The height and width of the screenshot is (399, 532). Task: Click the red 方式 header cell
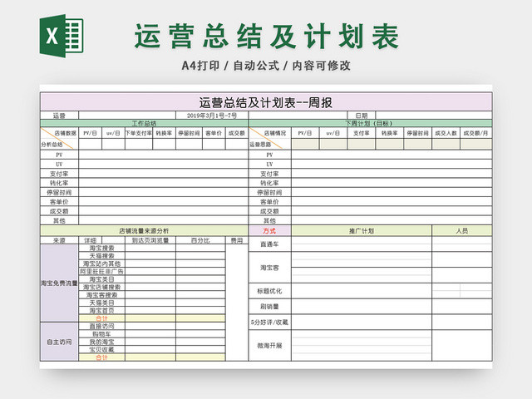pos(270,231)
